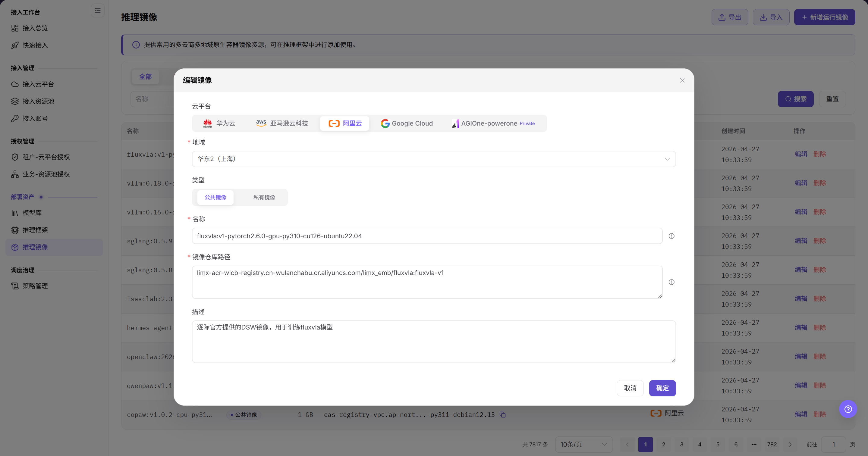The height and width of the screenshot is (456, 868).
Task: Click the cloud icon for 接入云平台
Action: coord(15,84)
